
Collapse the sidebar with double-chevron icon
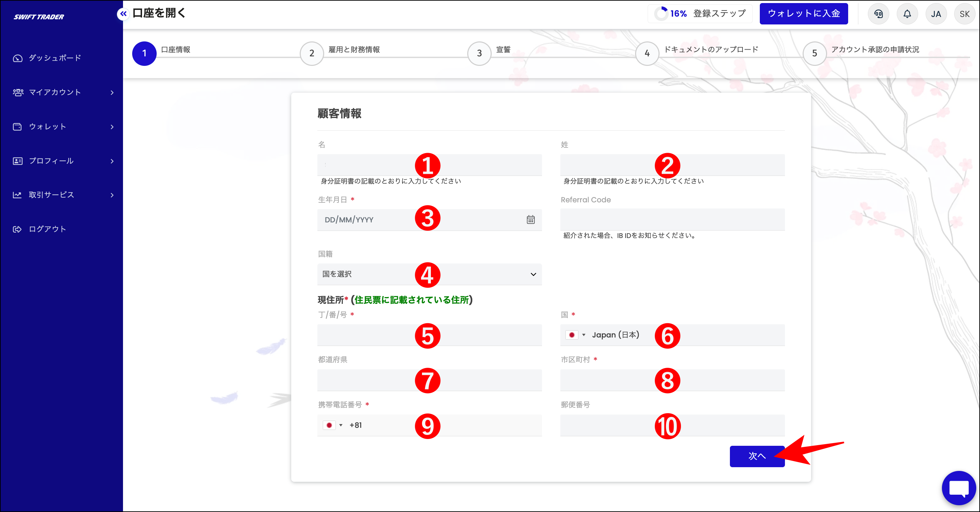[123, 14]
